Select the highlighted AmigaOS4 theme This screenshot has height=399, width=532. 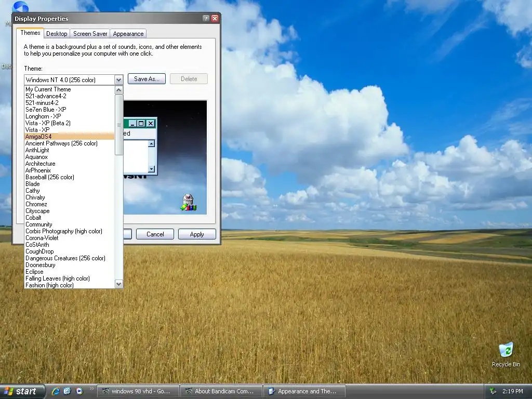tap(69, 137)
